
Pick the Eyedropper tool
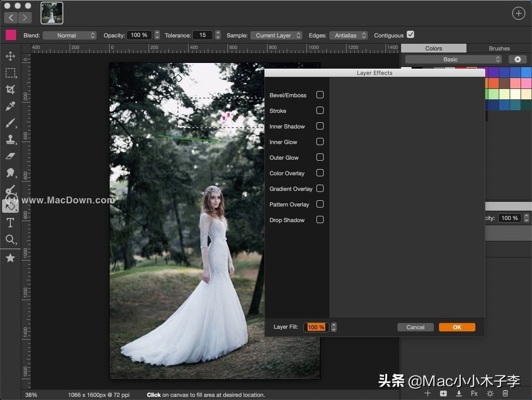click(10, 106)
